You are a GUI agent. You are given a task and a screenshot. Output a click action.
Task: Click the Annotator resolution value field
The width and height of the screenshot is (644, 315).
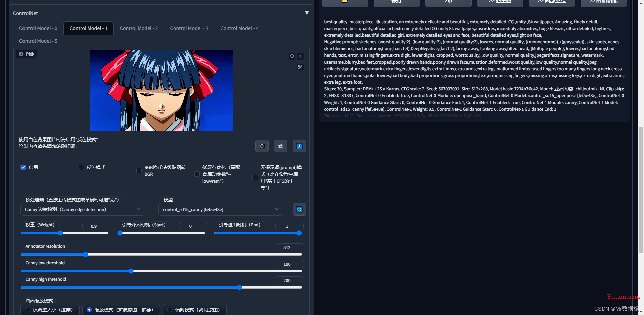point(289,247)
